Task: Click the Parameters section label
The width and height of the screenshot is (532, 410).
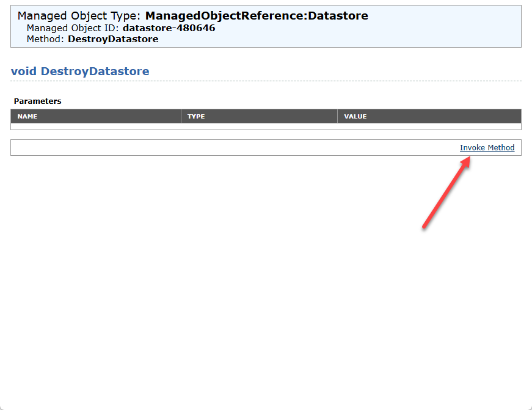Action: click(x=38, y=101)
